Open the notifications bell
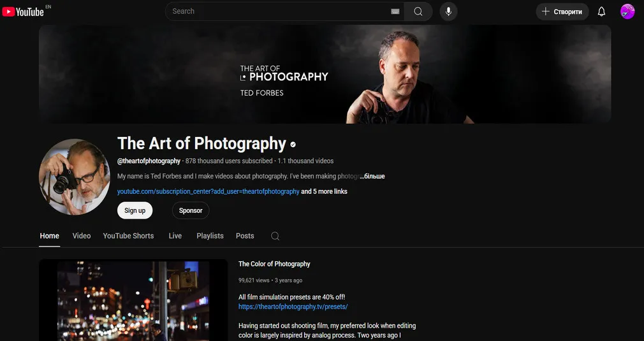644x341 pixels. [x=601, y=11]
